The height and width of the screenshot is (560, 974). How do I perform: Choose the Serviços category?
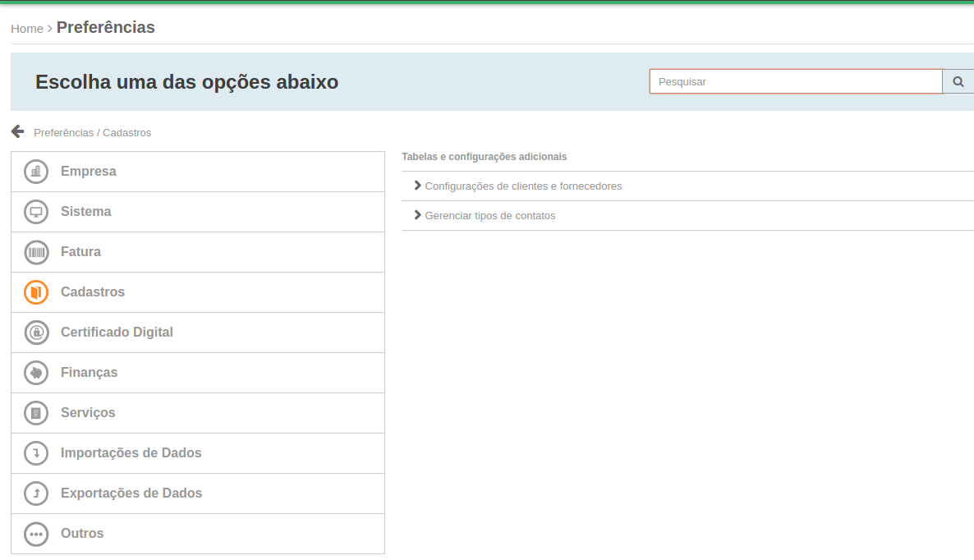pos(198,413)
